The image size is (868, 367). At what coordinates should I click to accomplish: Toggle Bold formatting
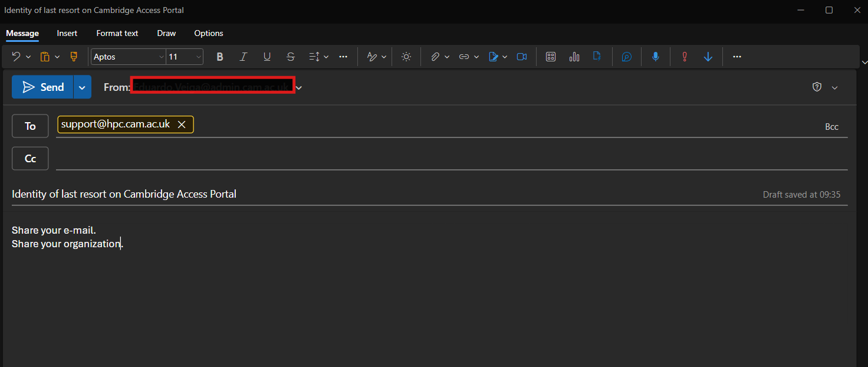coord(220,57)
